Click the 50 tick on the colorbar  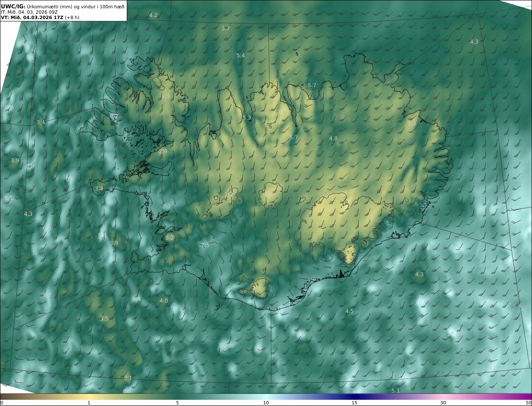tap(528, 403)
